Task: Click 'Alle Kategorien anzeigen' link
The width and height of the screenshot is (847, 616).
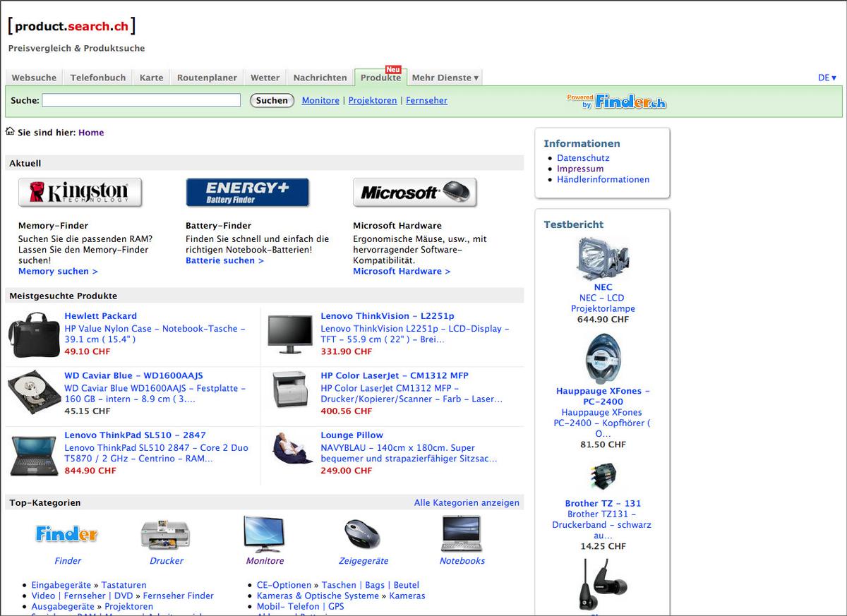Action: 467,502
